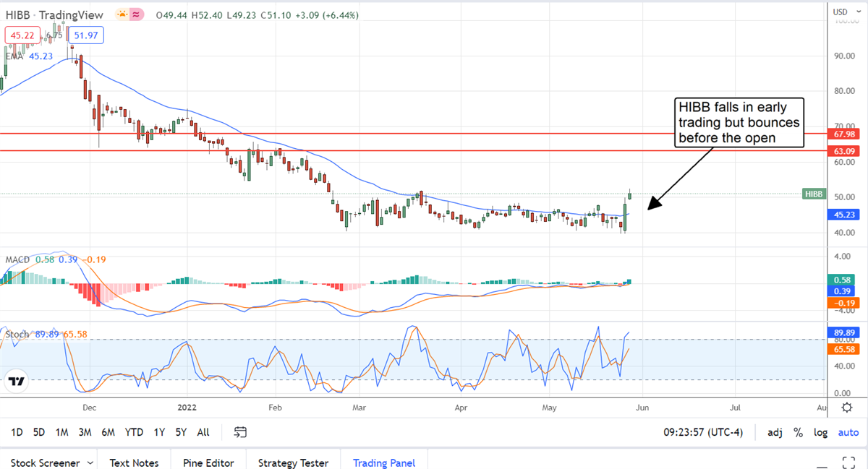Click the MACD indicator legend label
Screen dimensions: 868x469
(17, 259)
